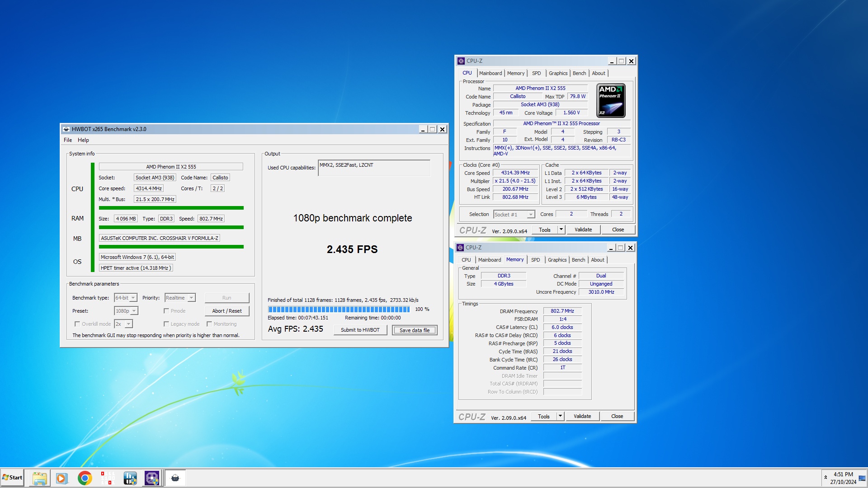Viewport: 868px width, 488px height.
Task: Click the Abort / Reset button
Action: pyautogui.click(x=227, y=311)
